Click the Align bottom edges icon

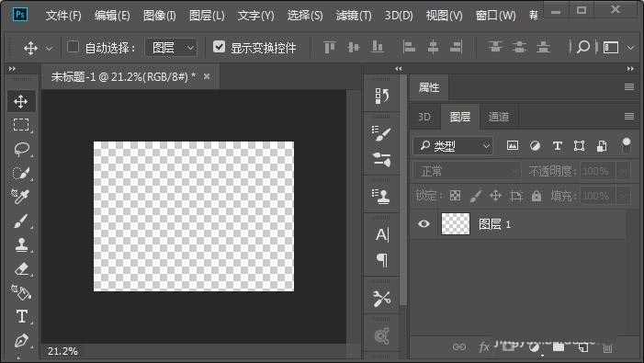(x=377, y=47)
